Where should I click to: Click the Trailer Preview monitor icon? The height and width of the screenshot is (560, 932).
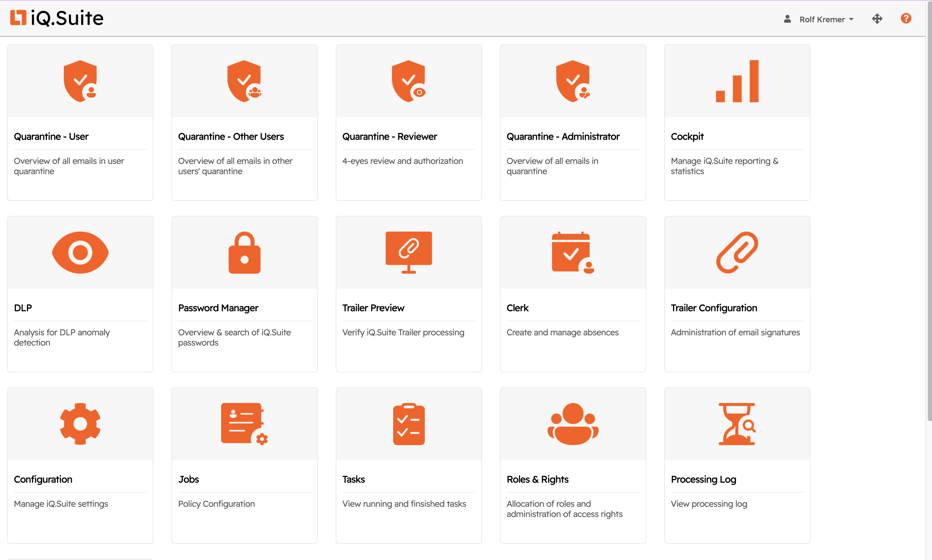click(x=409, y=252)
